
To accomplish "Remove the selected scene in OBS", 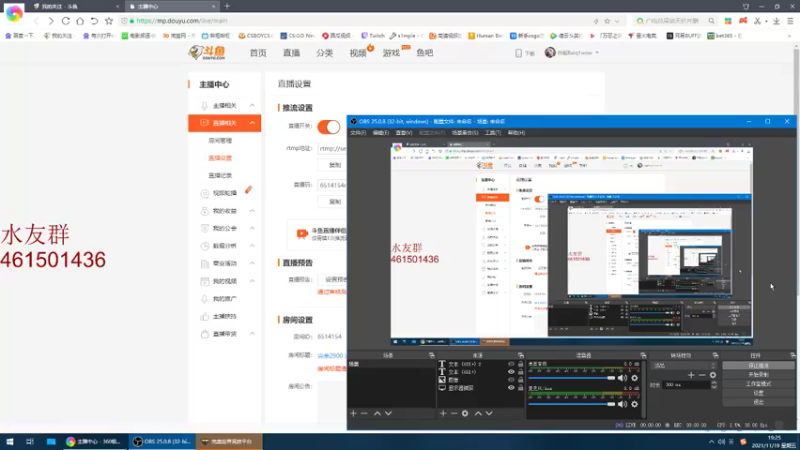I will point(364,413).
